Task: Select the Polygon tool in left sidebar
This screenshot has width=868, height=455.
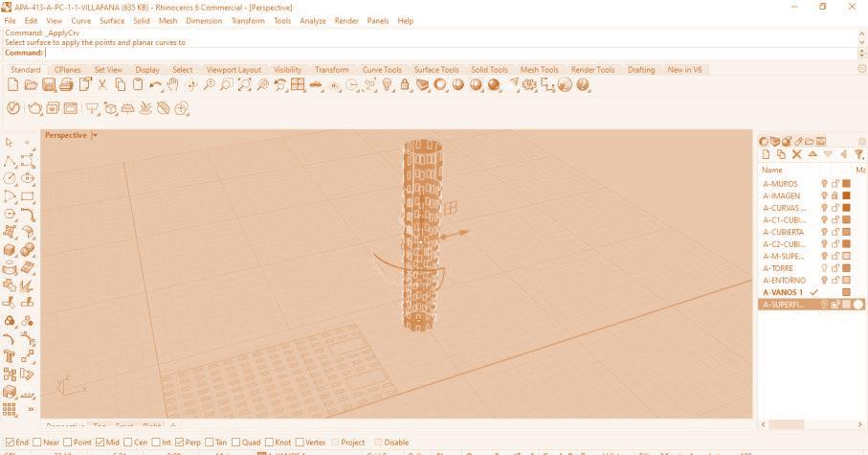Action: pos(10,214)
